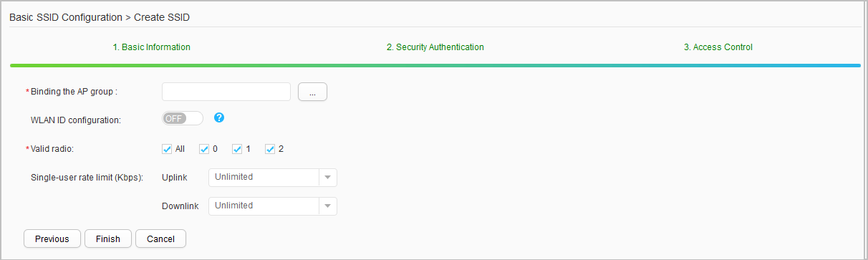This screenshot has height=260, width=868.
Task: Focus the Binding the AP group field
Action: (x=226, y=92)
